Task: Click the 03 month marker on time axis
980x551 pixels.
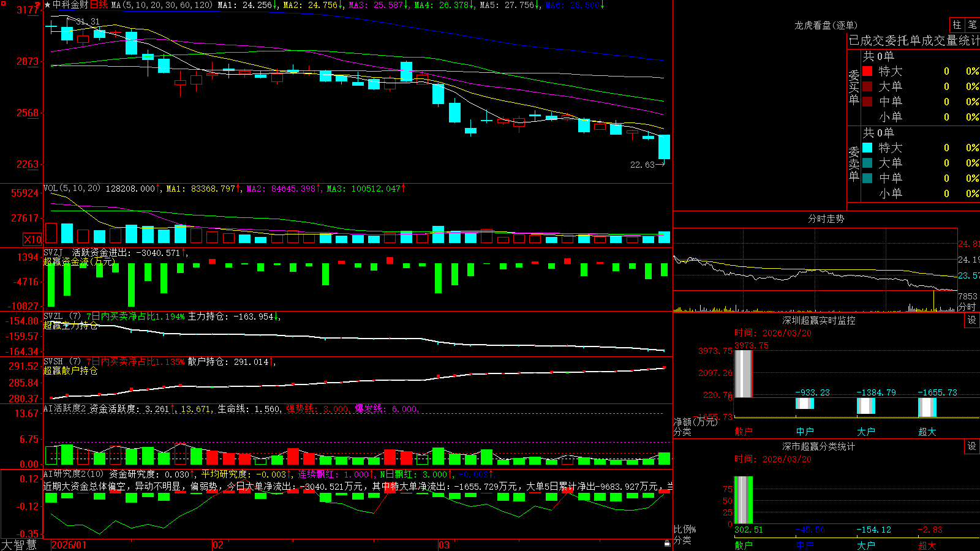Action: (444, 545)
